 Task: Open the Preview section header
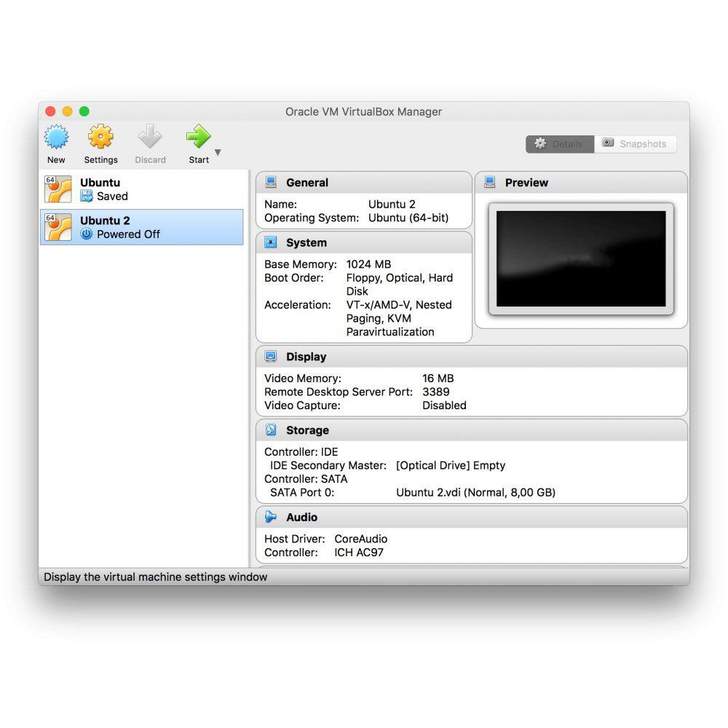click(x=581, y=183)
